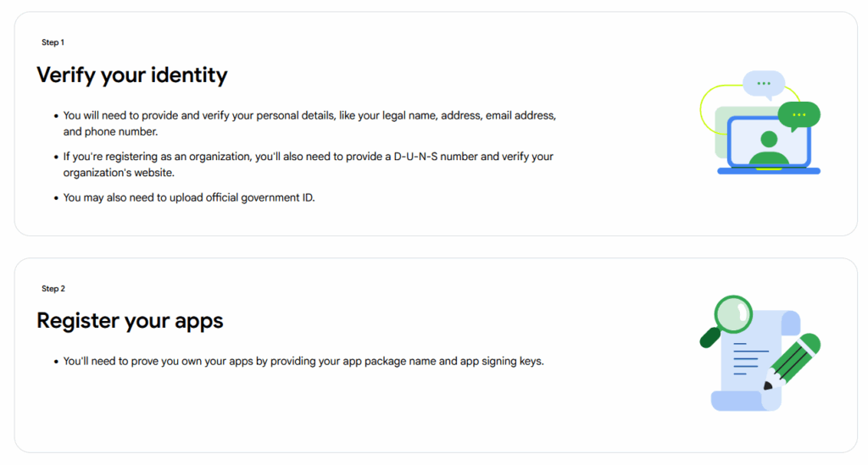The image size is (868, 465).
Task: Click the Step 2 label
Action: tap(53, 289)
